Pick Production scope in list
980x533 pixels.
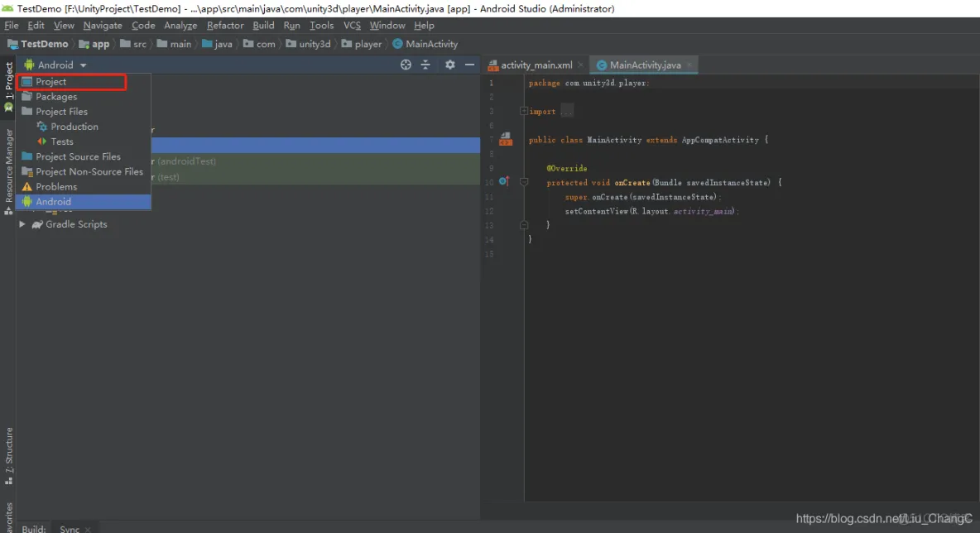(83, 127)
